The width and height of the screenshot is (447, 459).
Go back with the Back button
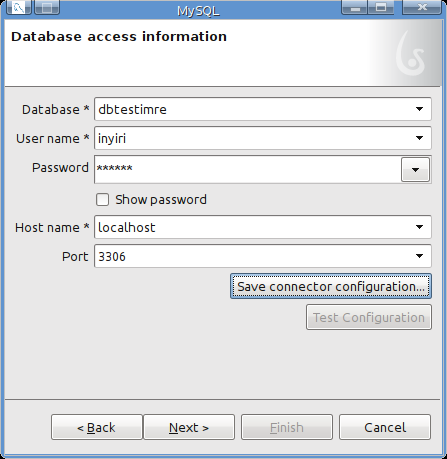click(x=97, y=427)
